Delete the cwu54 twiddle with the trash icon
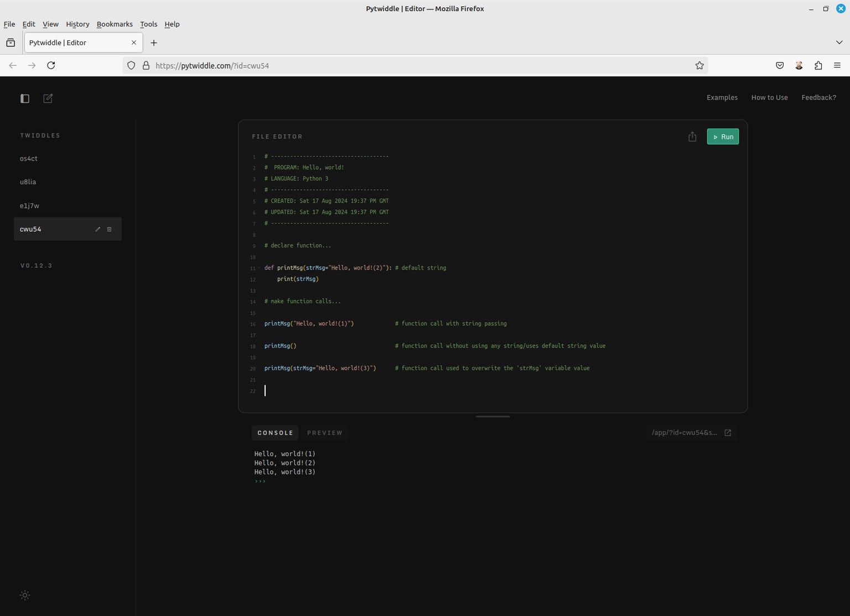The image size is (850, 616). pyautogui.click(x=109, y=229)
